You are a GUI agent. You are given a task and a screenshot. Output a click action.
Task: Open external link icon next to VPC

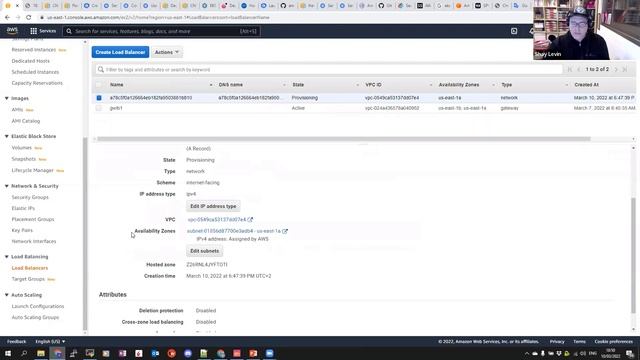250,220
